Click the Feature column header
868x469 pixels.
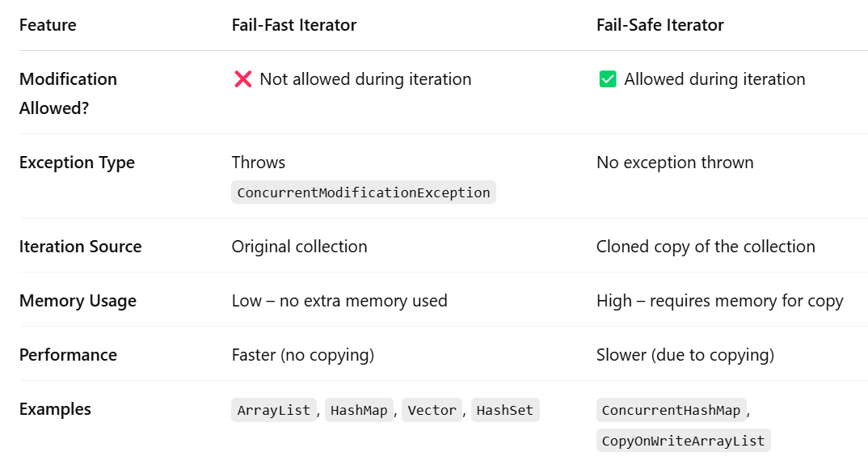[x=48, y=25]
